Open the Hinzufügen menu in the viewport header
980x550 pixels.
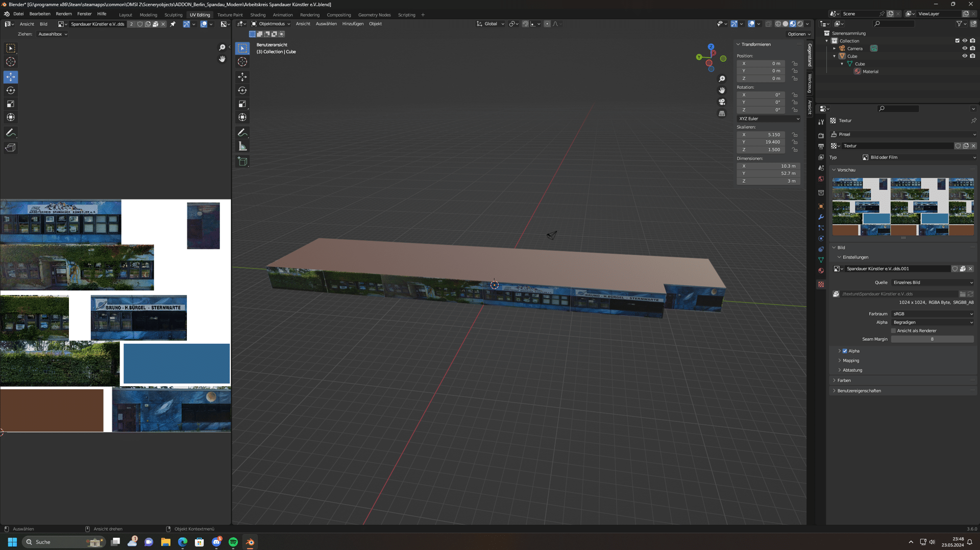pos(353,24)
